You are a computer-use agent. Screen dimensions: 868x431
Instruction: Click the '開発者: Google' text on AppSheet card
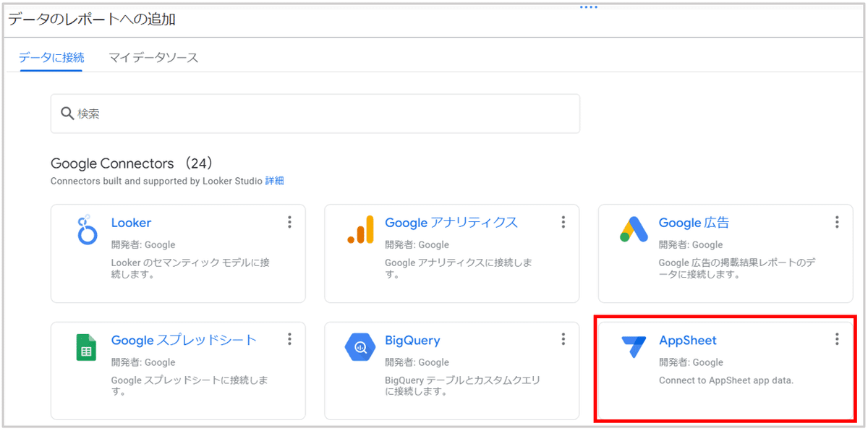(691, 362)
